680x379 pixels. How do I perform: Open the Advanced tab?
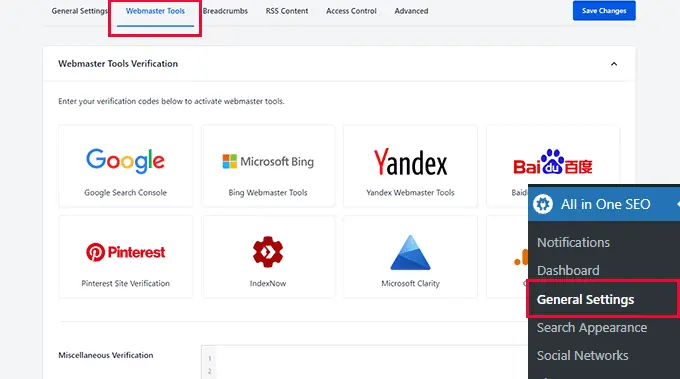pos(411,11)
